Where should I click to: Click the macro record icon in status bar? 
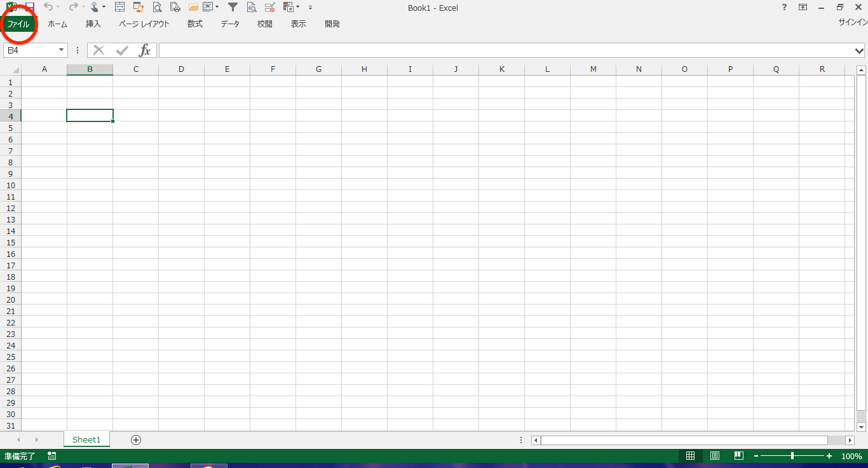[51, 456]
